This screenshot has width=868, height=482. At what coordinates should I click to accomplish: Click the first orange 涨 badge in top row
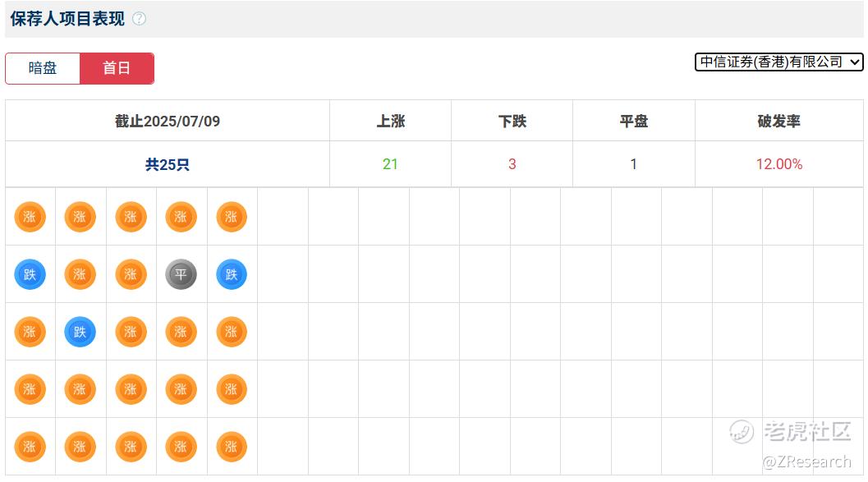click(x=30, y=217)
